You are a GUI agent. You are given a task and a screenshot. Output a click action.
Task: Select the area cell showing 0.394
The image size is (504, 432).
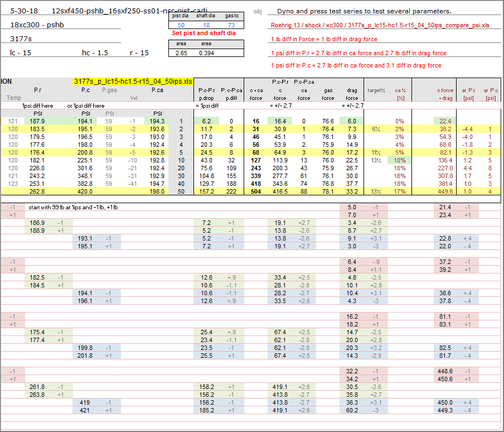point(206,53)
